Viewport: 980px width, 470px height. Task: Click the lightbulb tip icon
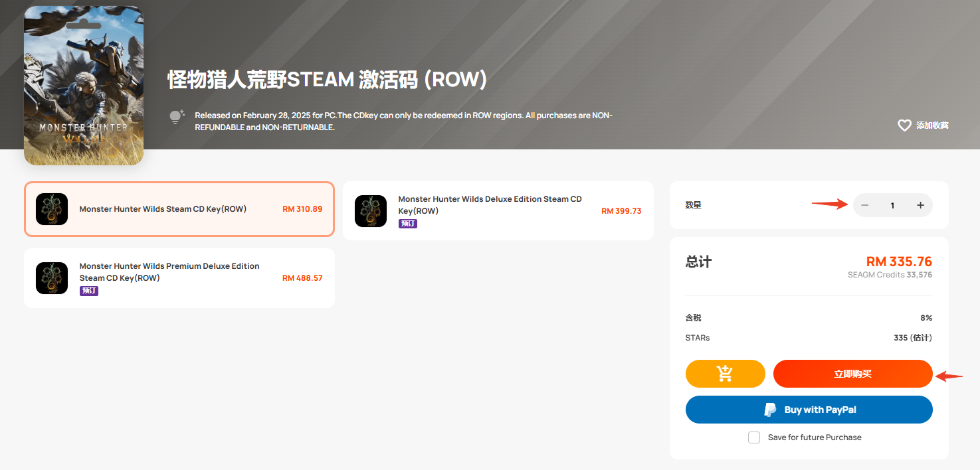pos(176,118)
